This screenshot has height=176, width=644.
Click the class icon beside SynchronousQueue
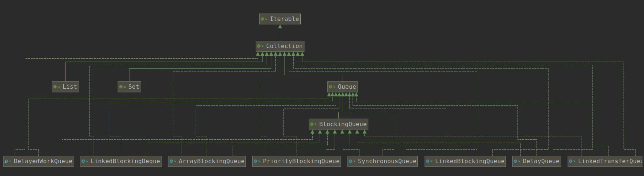[351, 161]
